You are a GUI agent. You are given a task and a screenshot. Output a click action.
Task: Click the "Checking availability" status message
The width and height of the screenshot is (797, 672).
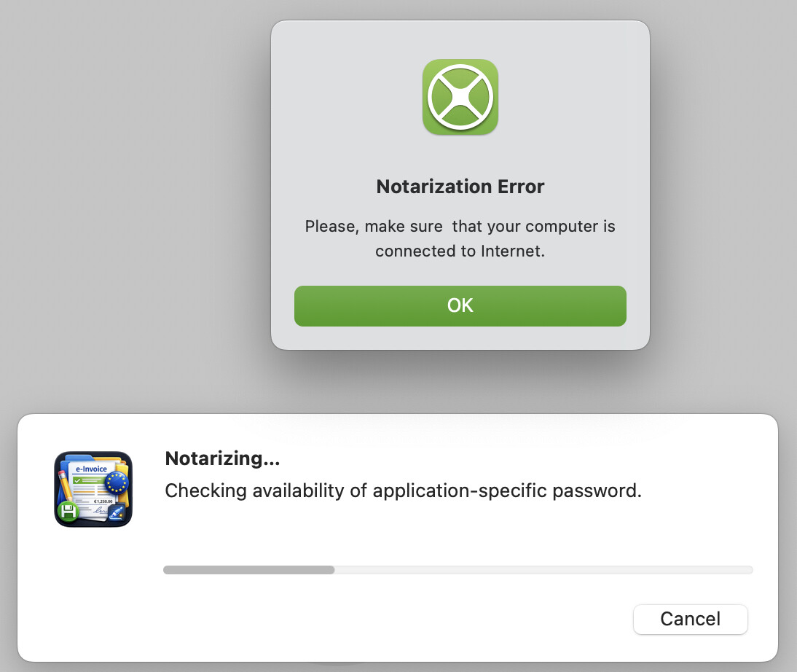tap(403, 491)
